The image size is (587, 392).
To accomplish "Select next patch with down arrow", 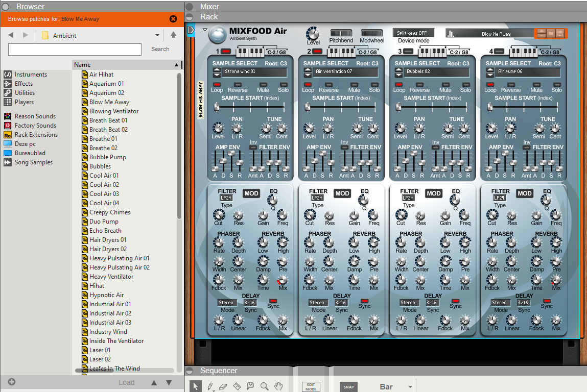I will point(169,382).
